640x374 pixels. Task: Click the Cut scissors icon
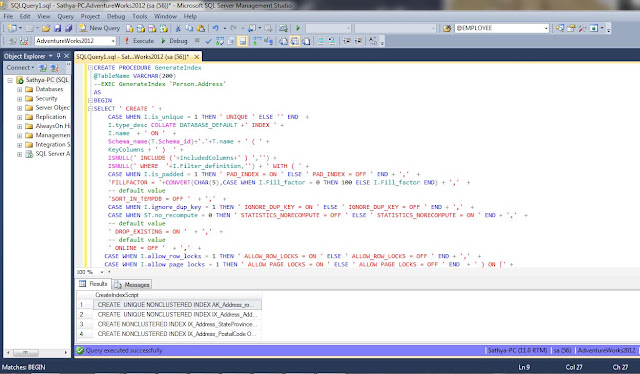[x=178, y=29]
